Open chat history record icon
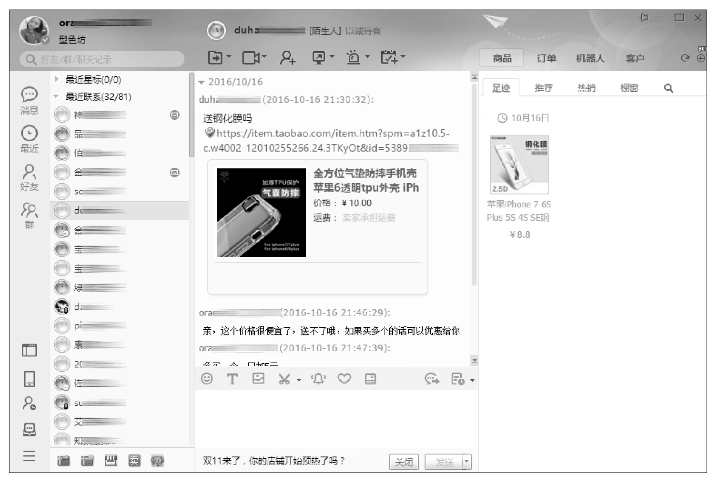Image resolution: width=718 pixels, height=486 pixels. pos(457,379)
